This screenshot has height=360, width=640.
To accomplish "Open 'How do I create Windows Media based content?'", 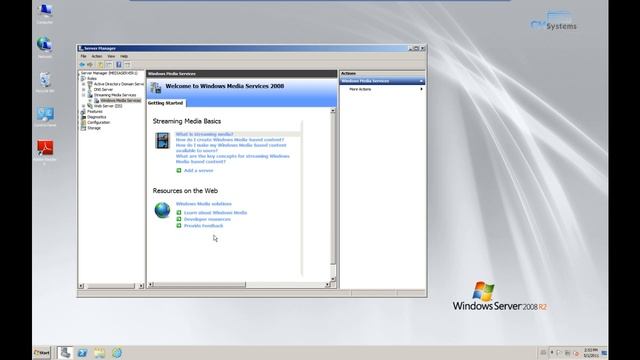I will 230,140.
